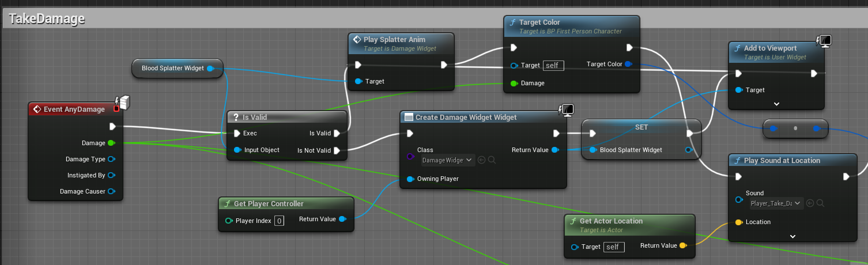Click the Event AnyDamage exec output pin
Image resolution: width=868 pixels, height=265 pixels.
tap(112, 127)
